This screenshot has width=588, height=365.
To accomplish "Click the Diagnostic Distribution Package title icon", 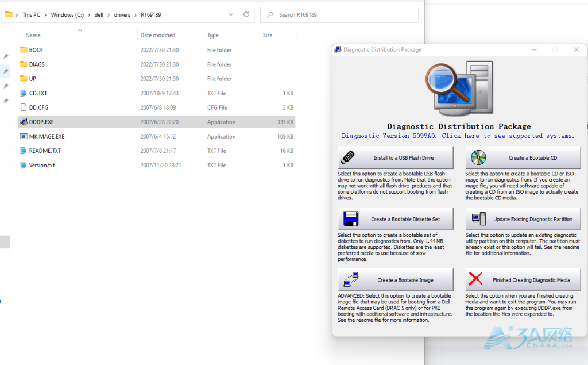I will click(338, 49).
